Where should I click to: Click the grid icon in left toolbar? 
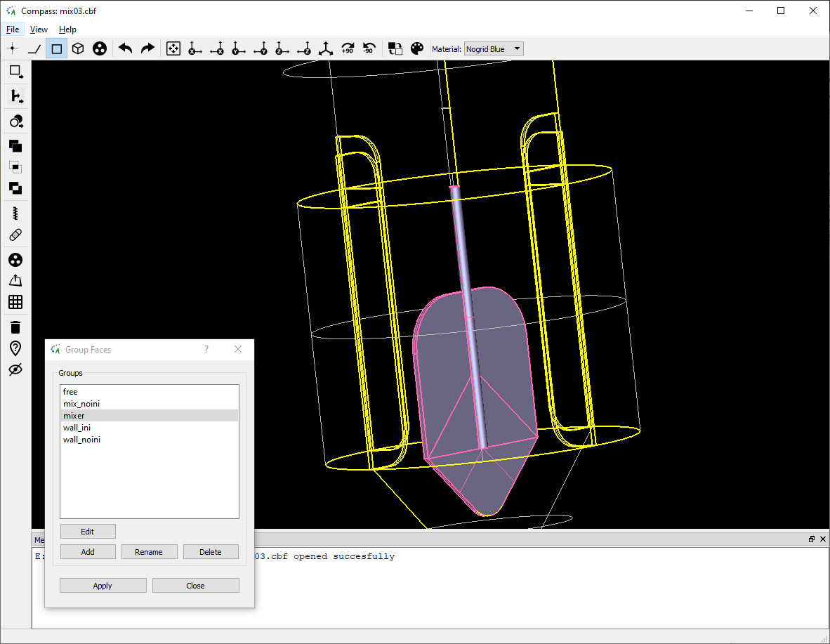click(15, 302)
